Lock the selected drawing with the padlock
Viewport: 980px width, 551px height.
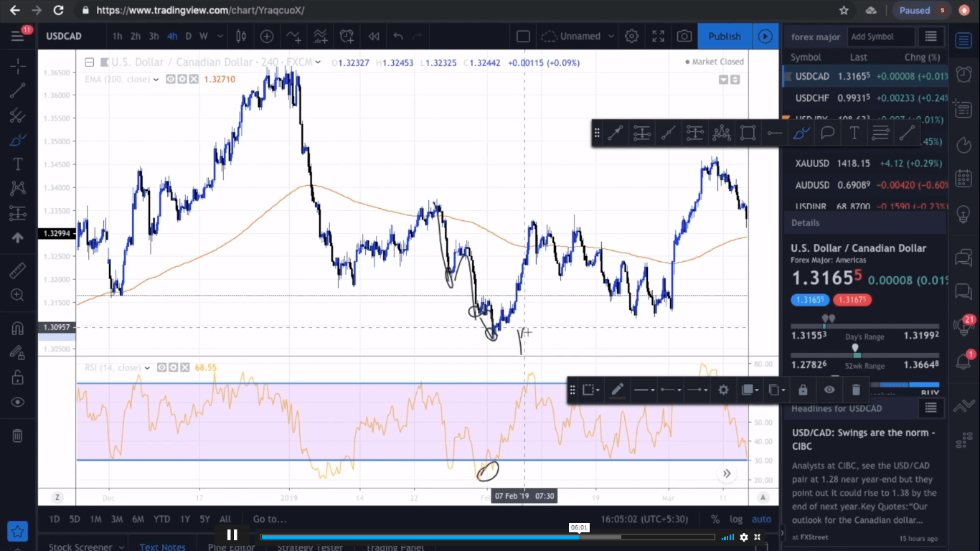tap(803, 390)
